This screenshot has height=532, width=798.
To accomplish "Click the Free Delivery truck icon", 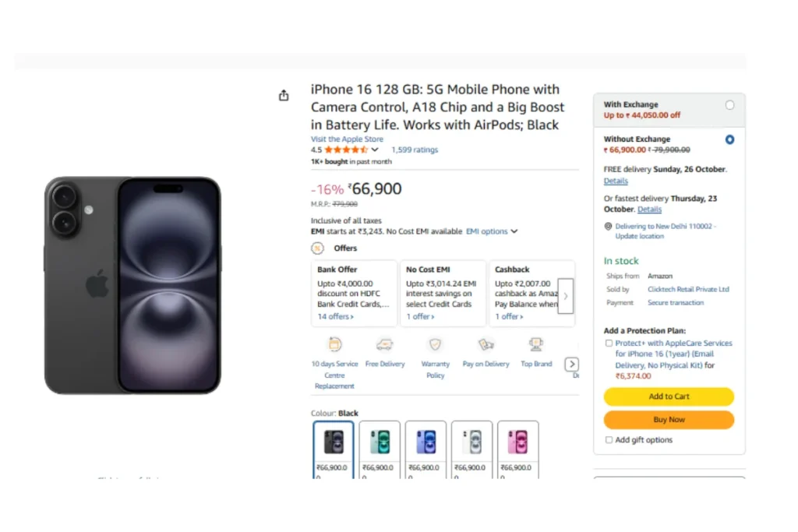I will coord(384,344).
